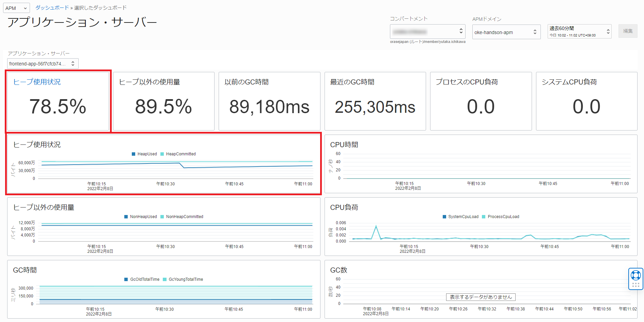Open the help lifebuoy icon

(x=635, y=275)
